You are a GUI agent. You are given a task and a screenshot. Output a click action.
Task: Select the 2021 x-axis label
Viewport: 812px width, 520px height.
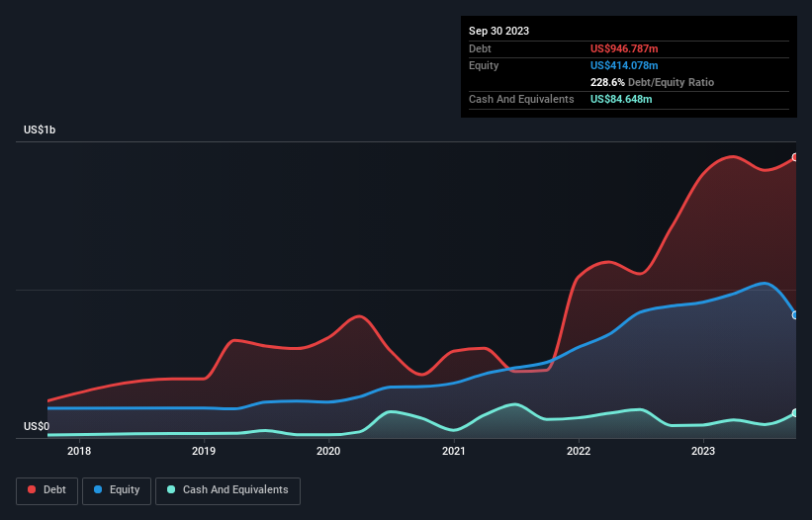pyautogui.click(x=454, y=451)
